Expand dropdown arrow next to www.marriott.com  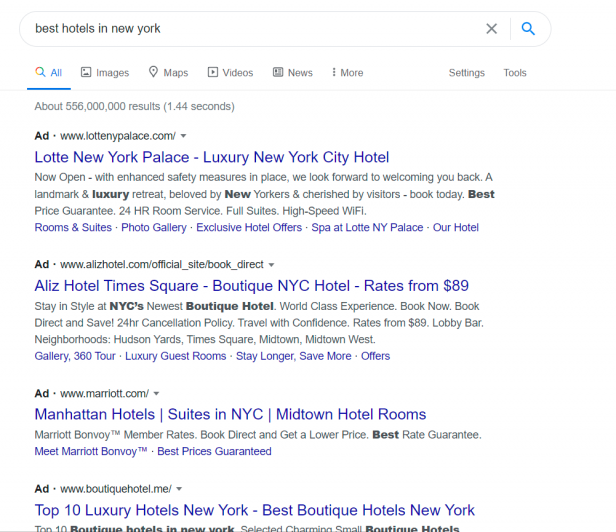point(156,394)
